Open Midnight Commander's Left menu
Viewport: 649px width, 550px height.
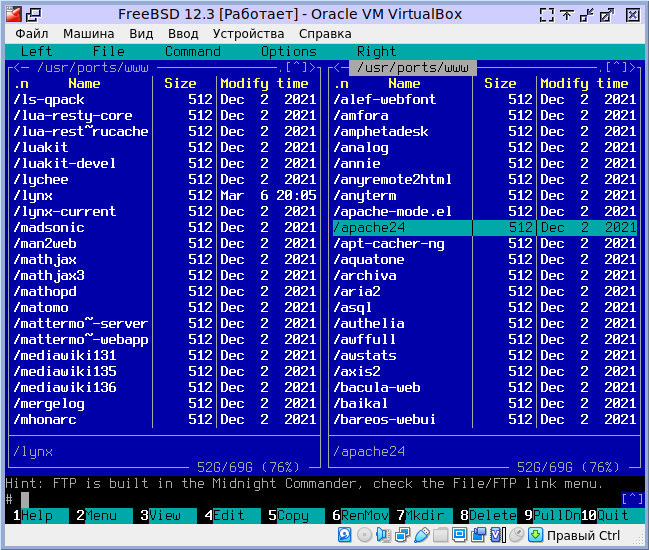(x=36, y=51)
